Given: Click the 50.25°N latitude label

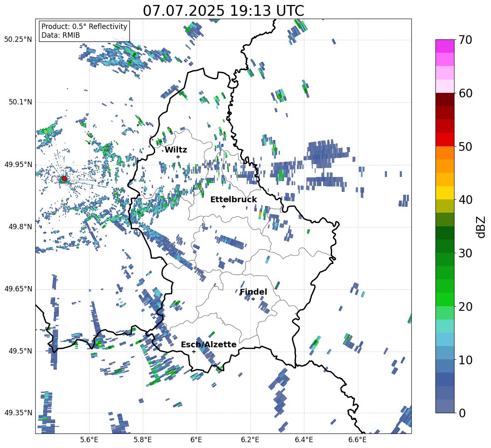Looking at the screenshot, I should (x=18, y=40).
